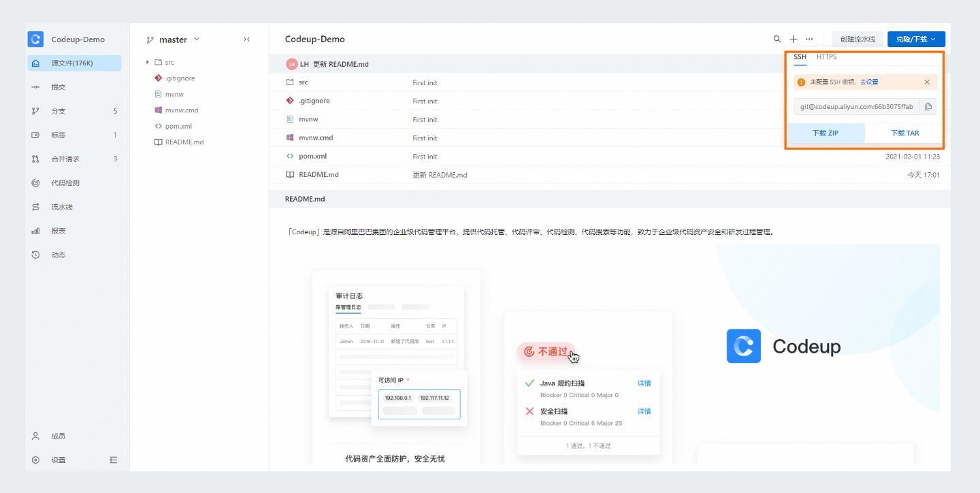Click the README banner image

612,354
